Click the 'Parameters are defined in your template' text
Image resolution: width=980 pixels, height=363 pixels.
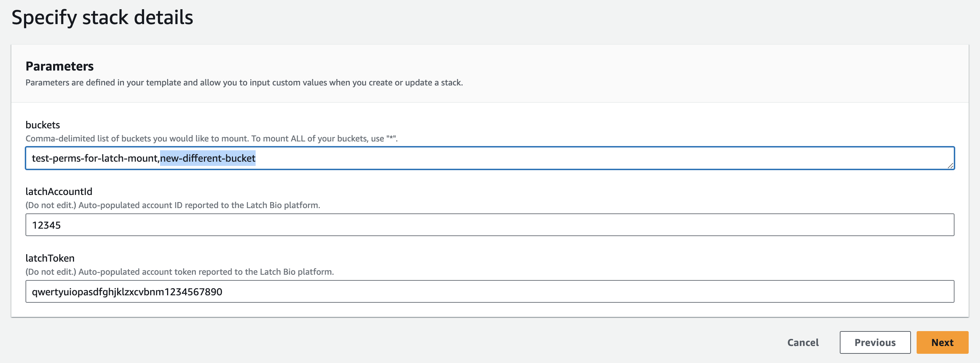tap(244, 82)
